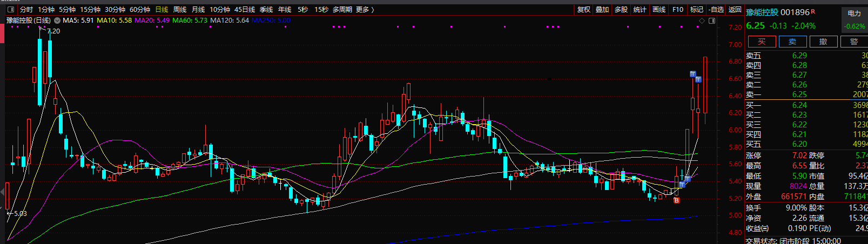Click the 最高 value 6.55
Viewport: 868px width, 244px height.
pyautogui.click(x=799, y=166)
